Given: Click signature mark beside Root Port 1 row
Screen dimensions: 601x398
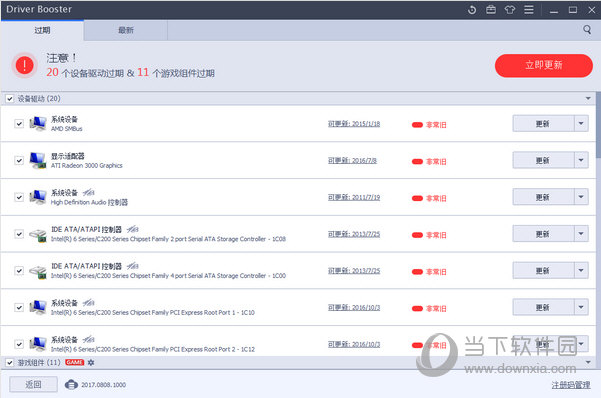Looking at the screenshot, I should [x=89, y=303].
